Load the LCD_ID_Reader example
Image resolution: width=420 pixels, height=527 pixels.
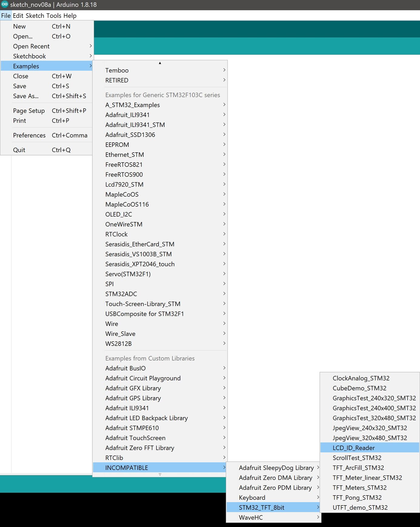tap(370, 448)
